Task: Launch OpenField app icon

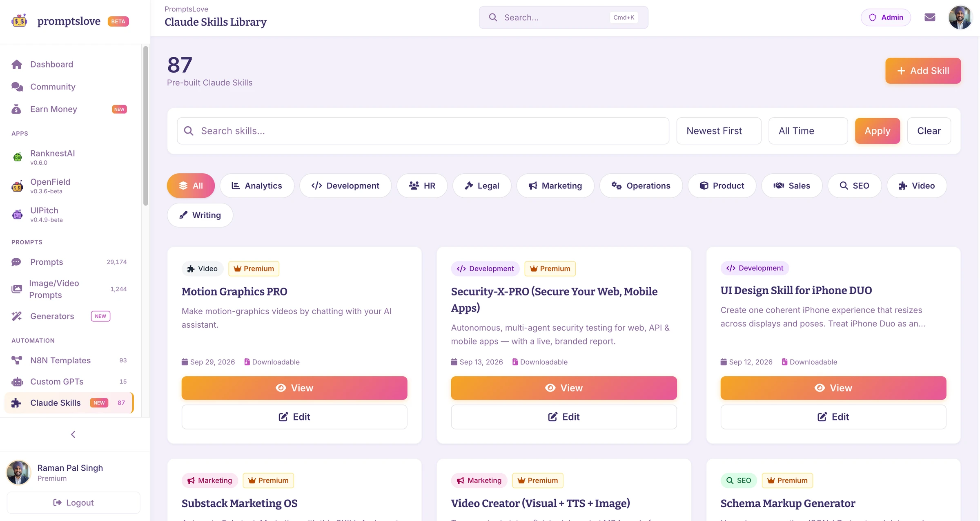Action: [x=17, y=186]
